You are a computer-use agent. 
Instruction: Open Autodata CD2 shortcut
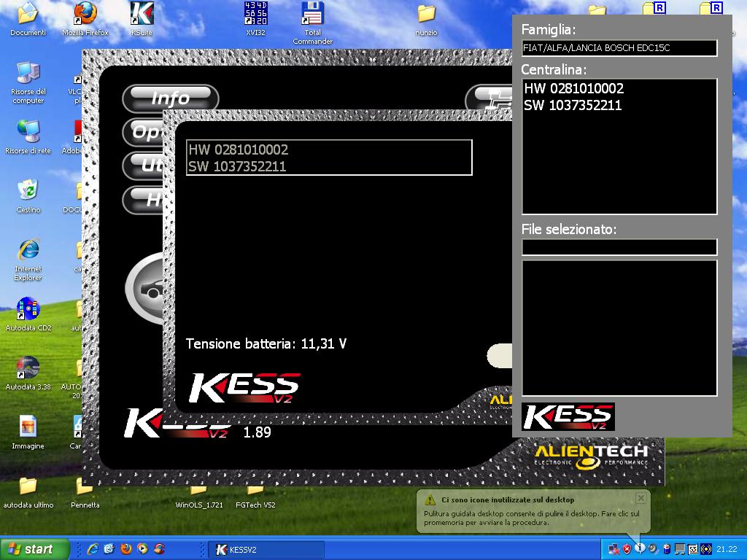tap(28, 314)
